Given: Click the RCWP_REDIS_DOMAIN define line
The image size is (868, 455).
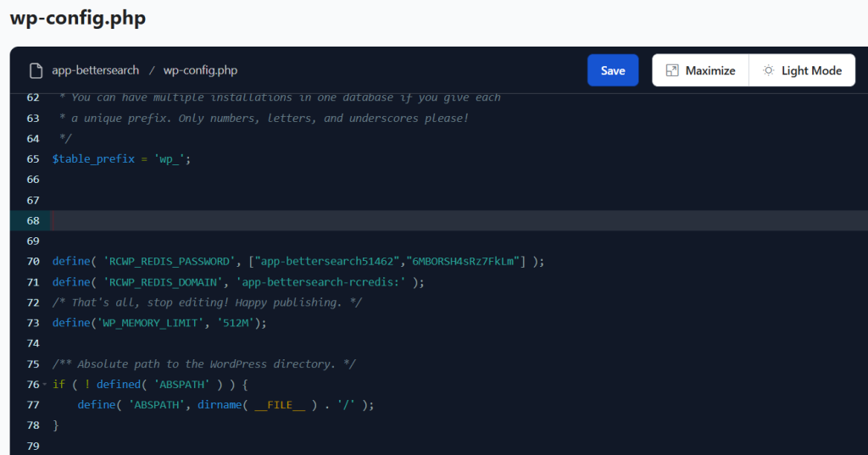Looking at the screenshot, I should (x=237, y=281).
